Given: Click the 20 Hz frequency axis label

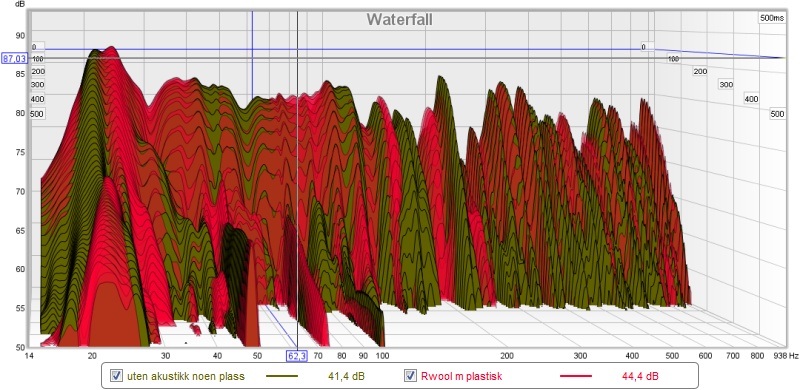Looking at the screenshot, I should pos(92,355).
